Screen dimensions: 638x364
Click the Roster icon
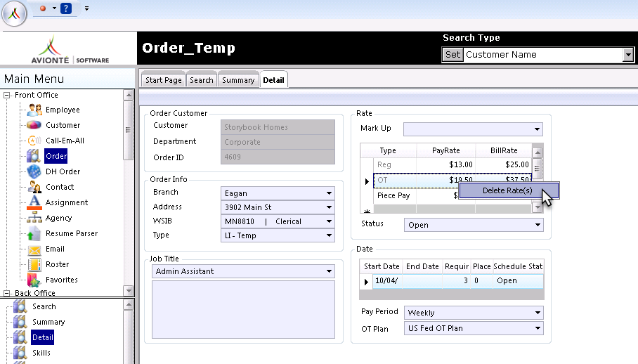point(34,264)
